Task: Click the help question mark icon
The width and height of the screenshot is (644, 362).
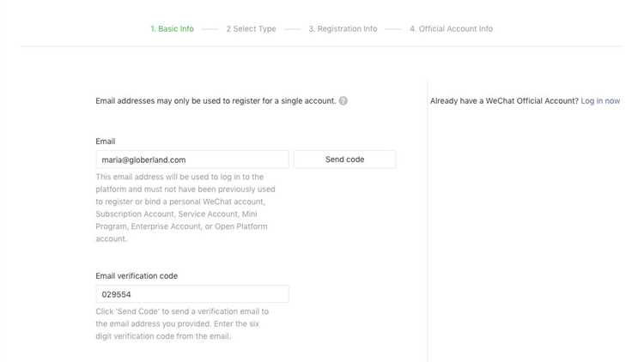Action: click(343, 100)
